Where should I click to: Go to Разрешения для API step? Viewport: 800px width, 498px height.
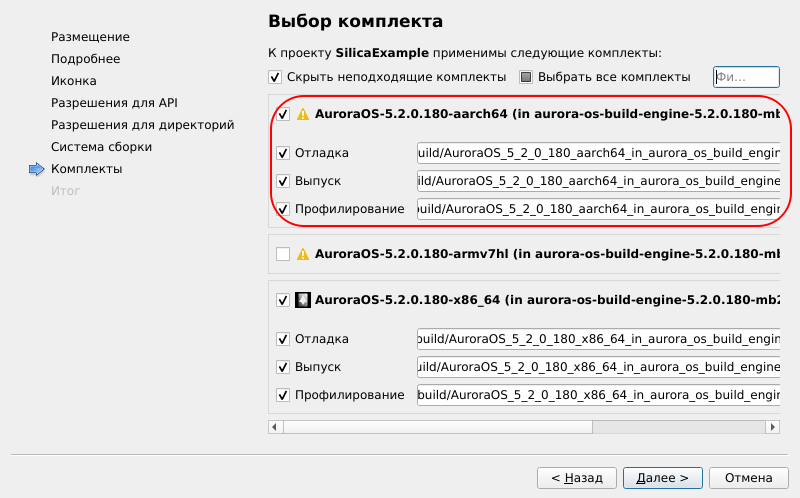[114, 103]
